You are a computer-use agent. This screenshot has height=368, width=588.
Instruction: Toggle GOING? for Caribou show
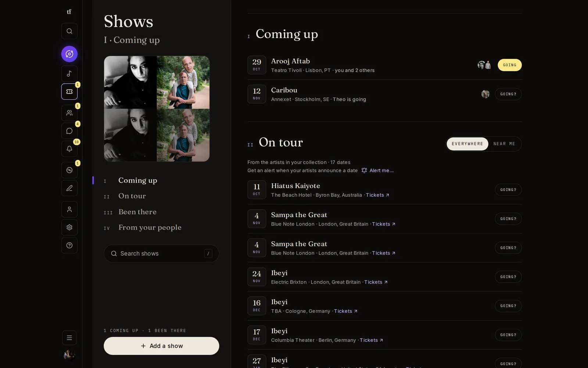508,94
